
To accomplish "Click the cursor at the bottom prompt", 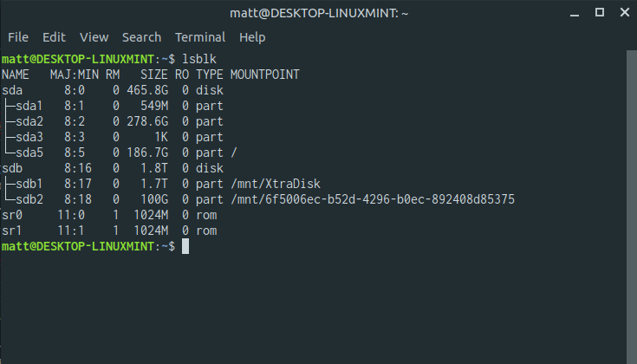I will (x=185, y=247).
